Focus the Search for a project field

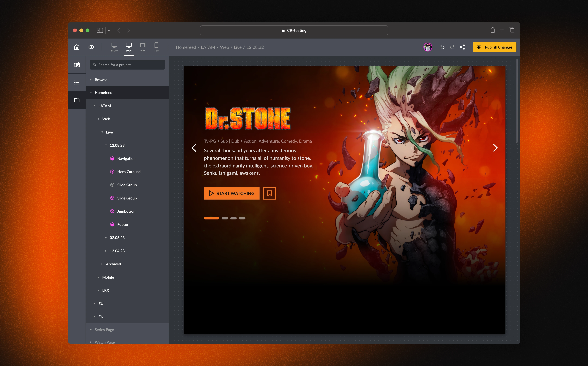pos(127,65)
